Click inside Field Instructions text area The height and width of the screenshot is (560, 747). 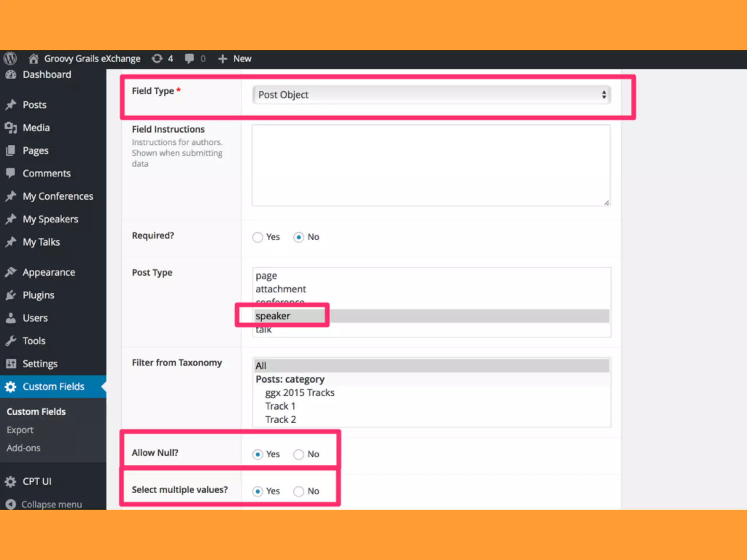[x=431, y=165]
